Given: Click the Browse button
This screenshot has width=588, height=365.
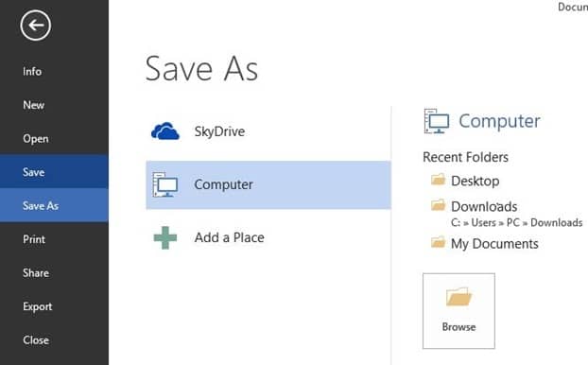Looking at the screenshot, I should coord(458,311).
